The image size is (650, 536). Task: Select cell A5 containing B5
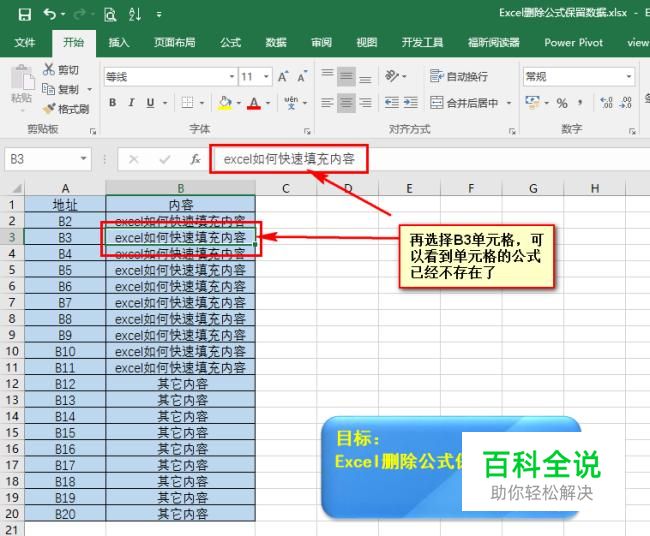[65, 270]
